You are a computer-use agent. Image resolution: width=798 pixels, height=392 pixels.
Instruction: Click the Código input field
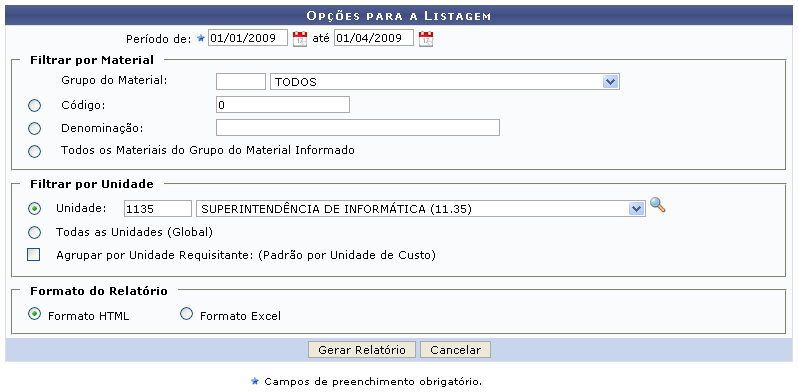click(x=283, y=104)
